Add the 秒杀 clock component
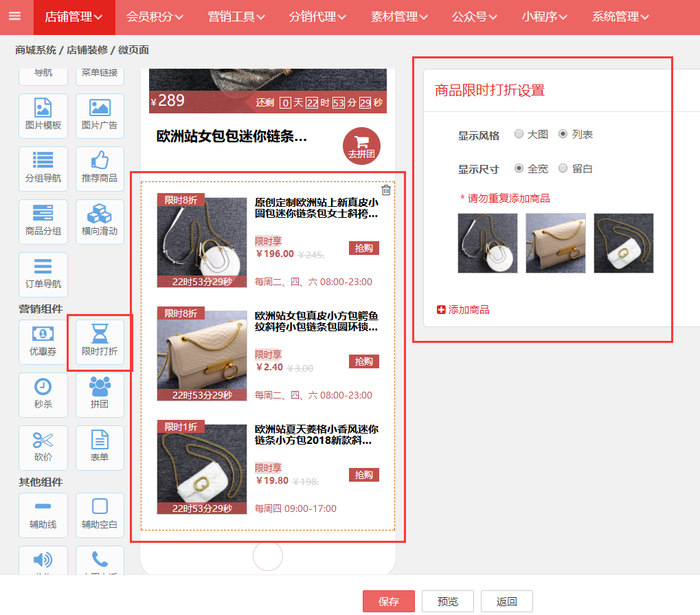700x615 pixels. point(43,394)
